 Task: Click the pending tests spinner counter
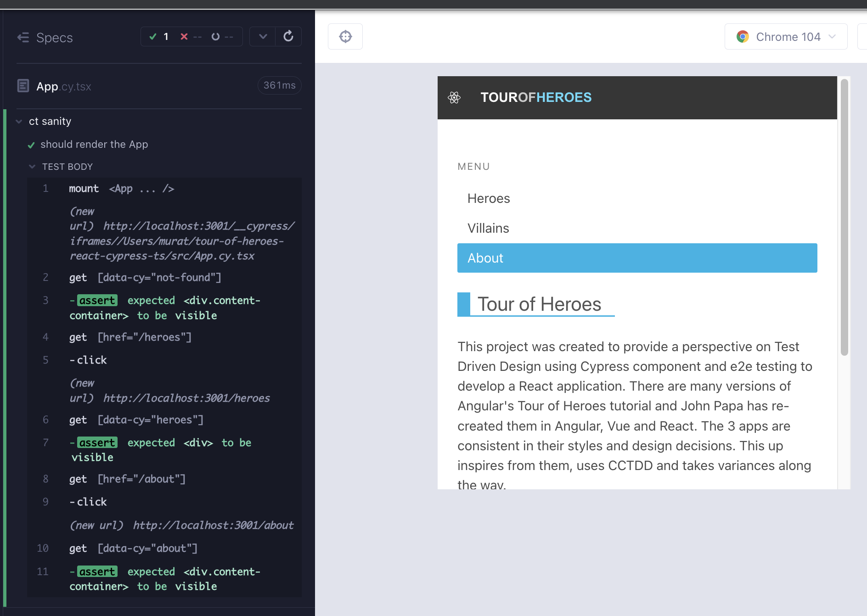(222, 37)
